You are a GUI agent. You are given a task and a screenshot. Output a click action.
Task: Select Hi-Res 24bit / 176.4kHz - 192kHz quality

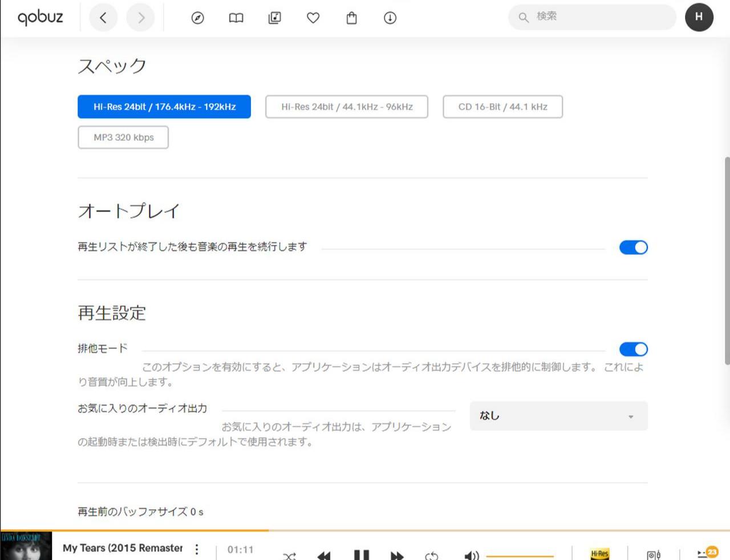coord(164,107)
